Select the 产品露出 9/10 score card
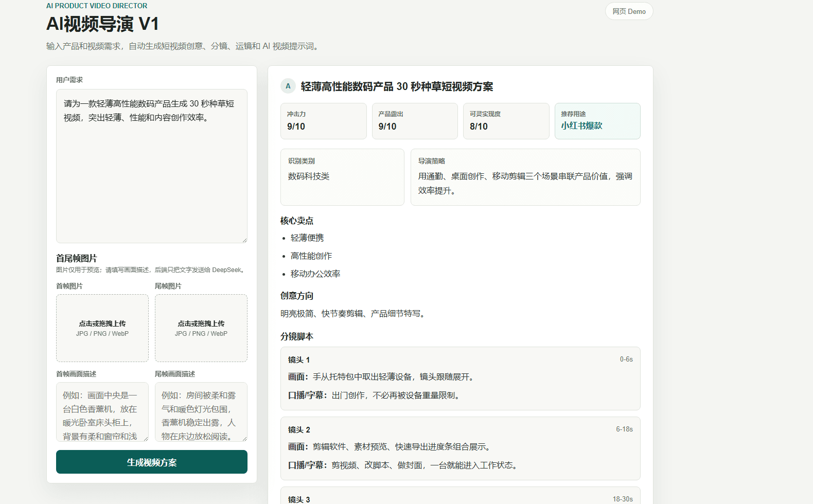 pyautogui.click(x=415, y=121)
